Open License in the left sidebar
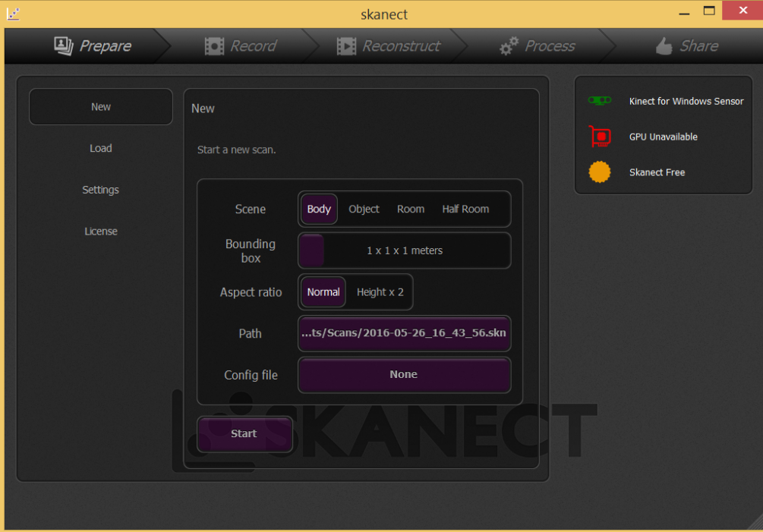 (x=101, y=231)
